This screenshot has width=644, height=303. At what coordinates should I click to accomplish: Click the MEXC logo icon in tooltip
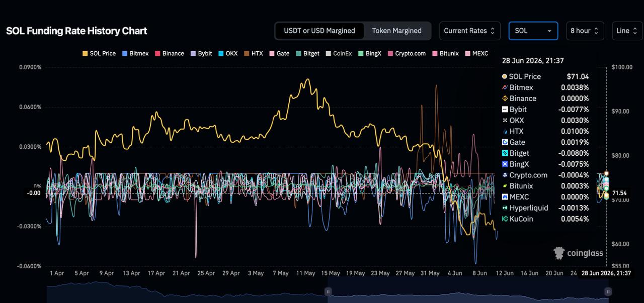[505, 197]
